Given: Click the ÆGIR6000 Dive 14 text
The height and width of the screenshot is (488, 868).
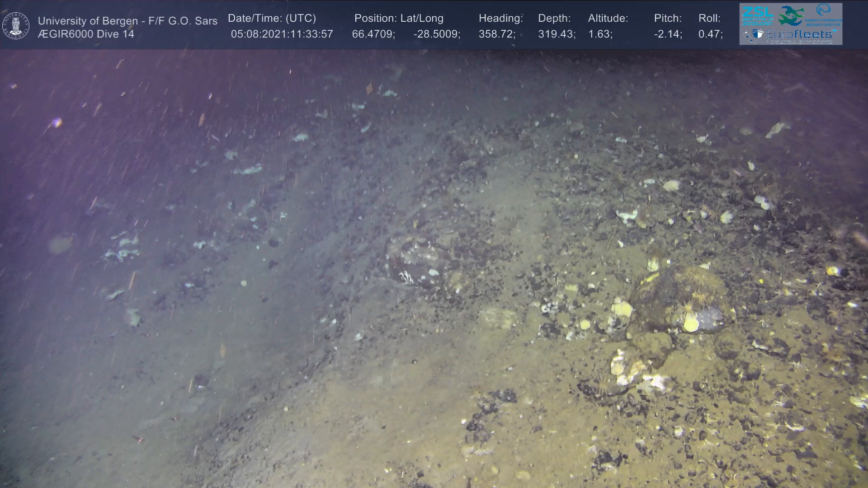Looking at the screenshot, I should click(x=86, y=34).
